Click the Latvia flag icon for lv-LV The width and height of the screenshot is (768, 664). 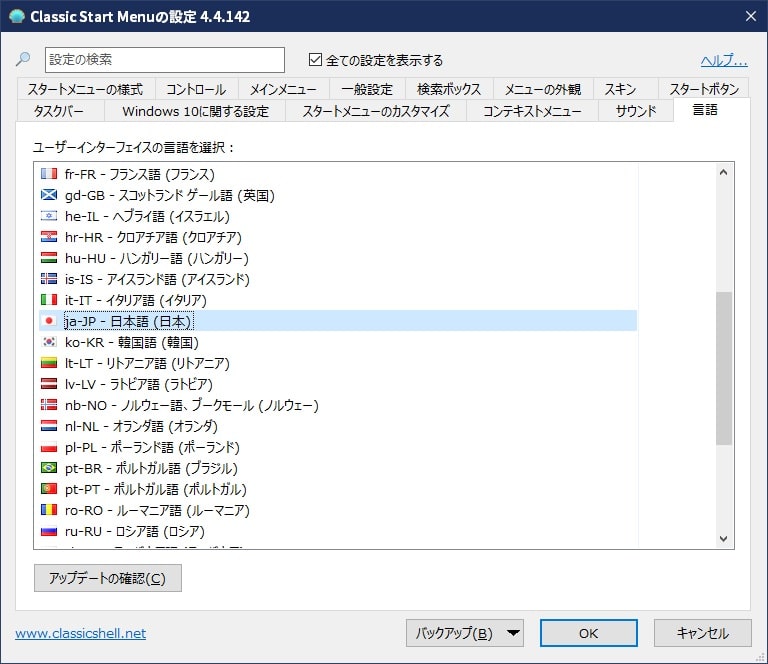coord(48,384)
